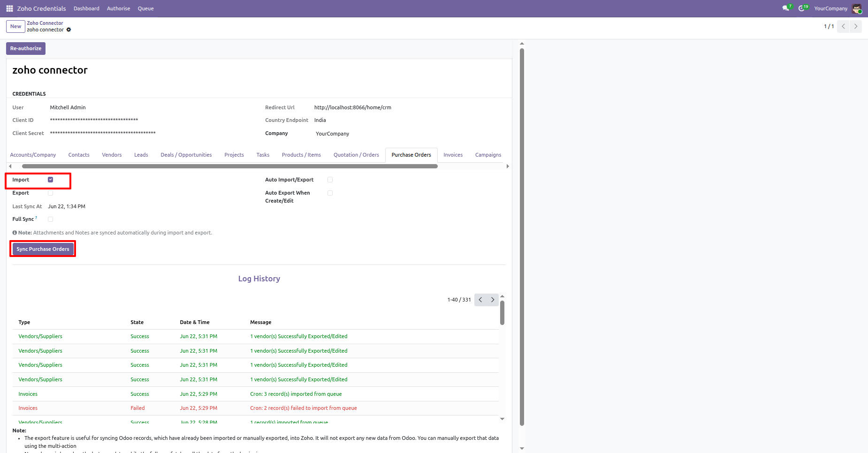
Task: Open the gear actions menu beside zoho connector
Action: point(69,30)
